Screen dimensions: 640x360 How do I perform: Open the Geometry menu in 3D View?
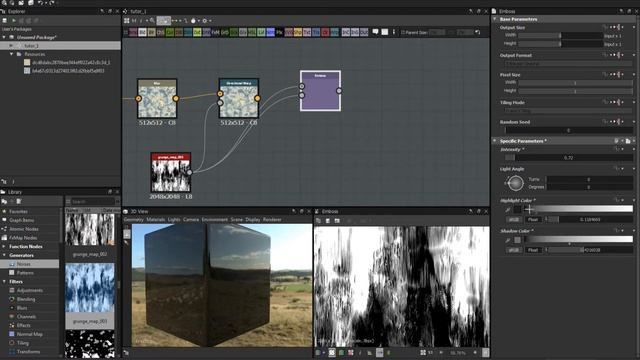tap(133, 220)
